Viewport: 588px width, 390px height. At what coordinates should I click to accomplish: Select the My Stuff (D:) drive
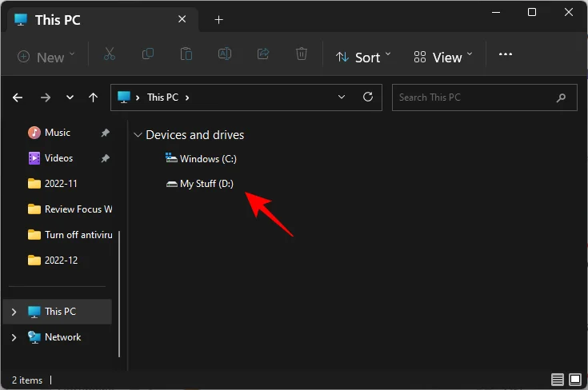tap(200, 184)
